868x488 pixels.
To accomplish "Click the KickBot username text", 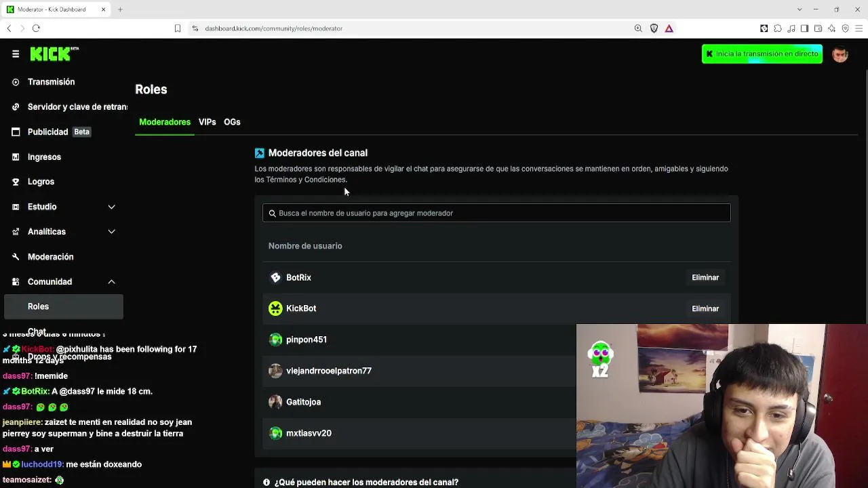I will pyautogui.click(x=301, y=308).
